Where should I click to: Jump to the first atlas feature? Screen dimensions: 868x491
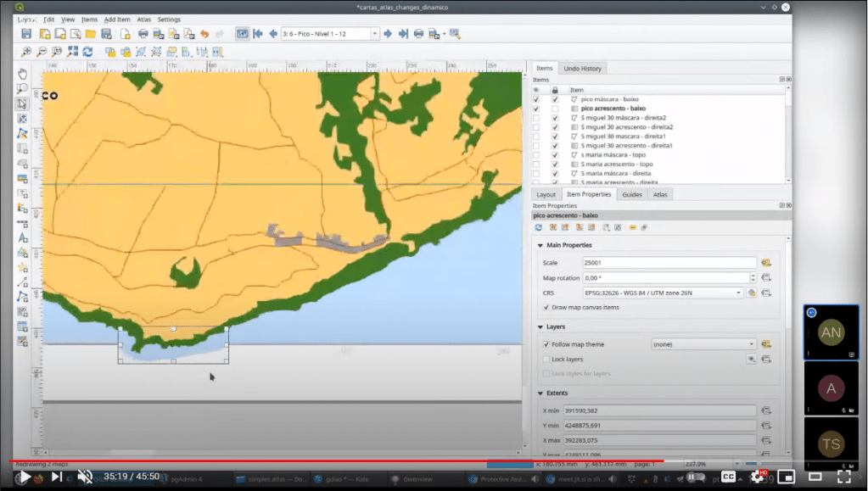tap(258, 34)
